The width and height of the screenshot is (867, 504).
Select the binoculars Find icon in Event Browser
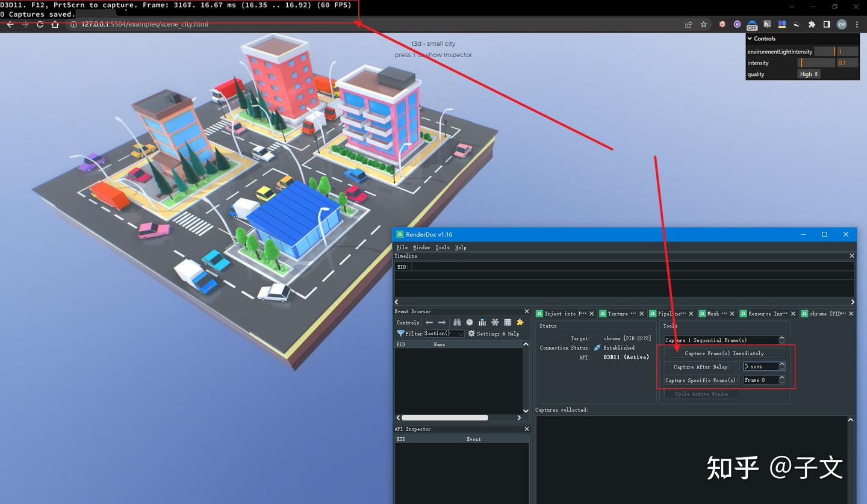pyautogui.click(x=457, y=322)
